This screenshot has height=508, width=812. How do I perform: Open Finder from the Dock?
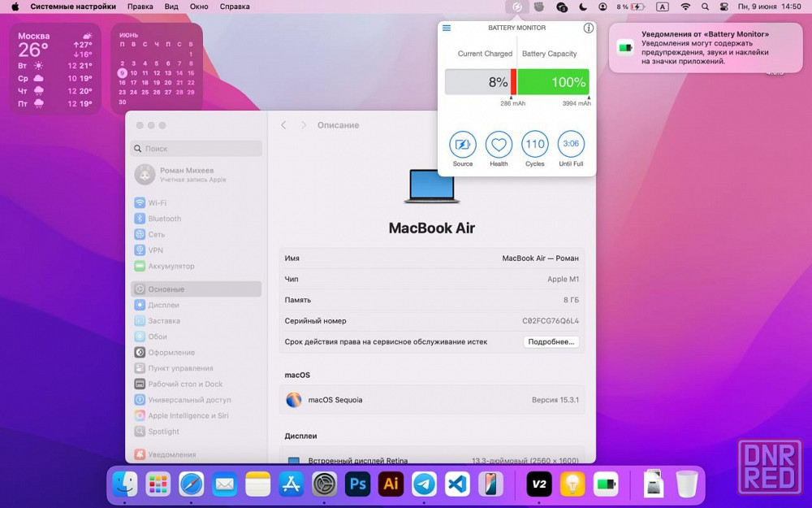[125, 484]
